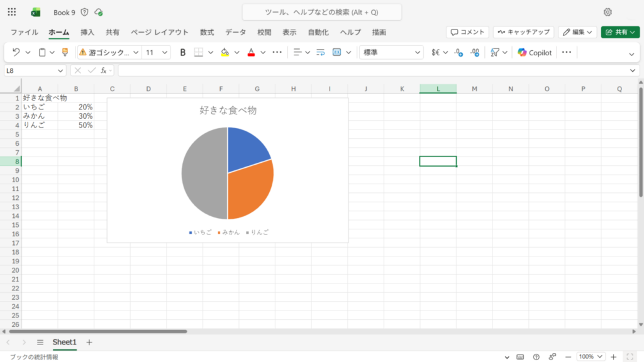Click the orange みかん pie slice

[x=248, y=189]
